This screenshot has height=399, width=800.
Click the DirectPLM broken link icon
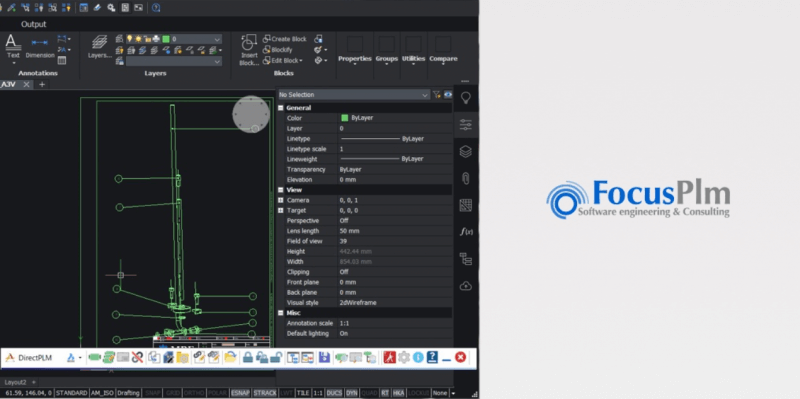coord(137,357)
